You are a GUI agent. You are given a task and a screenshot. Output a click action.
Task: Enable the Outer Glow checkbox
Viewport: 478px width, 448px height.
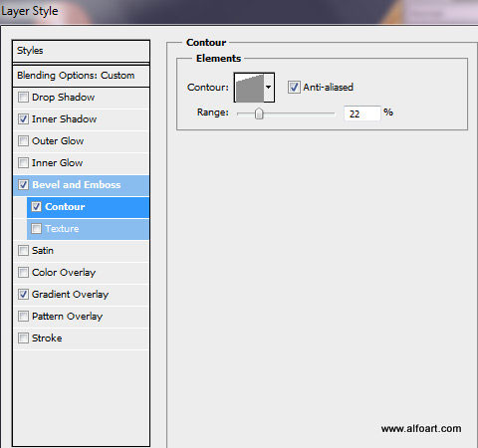pos(23,141)
